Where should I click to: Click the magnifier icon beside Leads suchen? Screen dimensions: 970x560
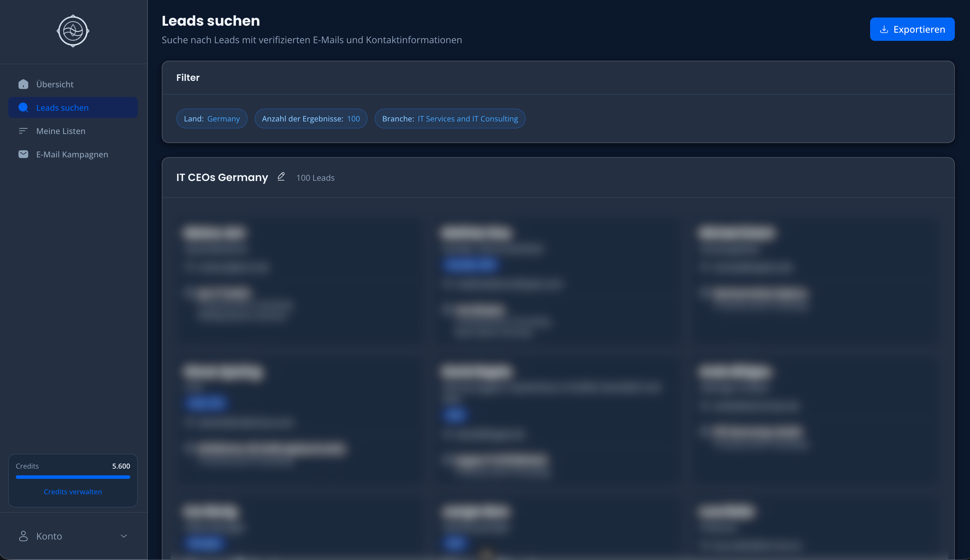click(23, 108)
